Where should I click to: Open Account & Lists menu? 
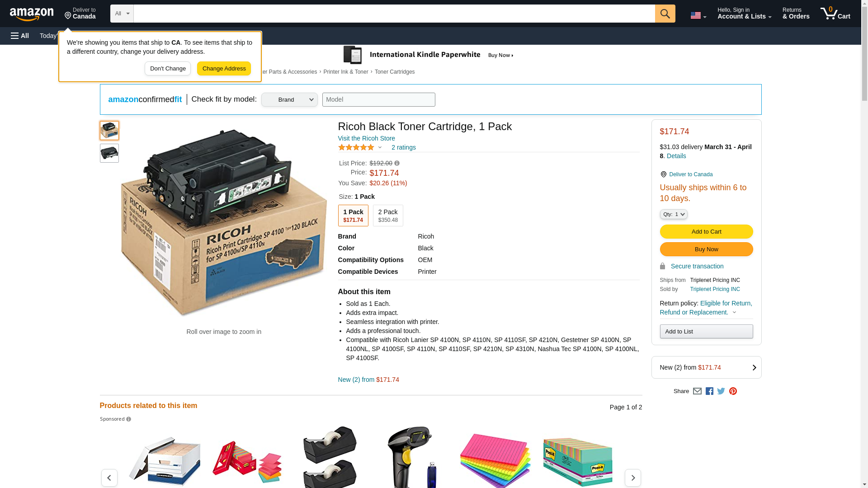[744, 14]
